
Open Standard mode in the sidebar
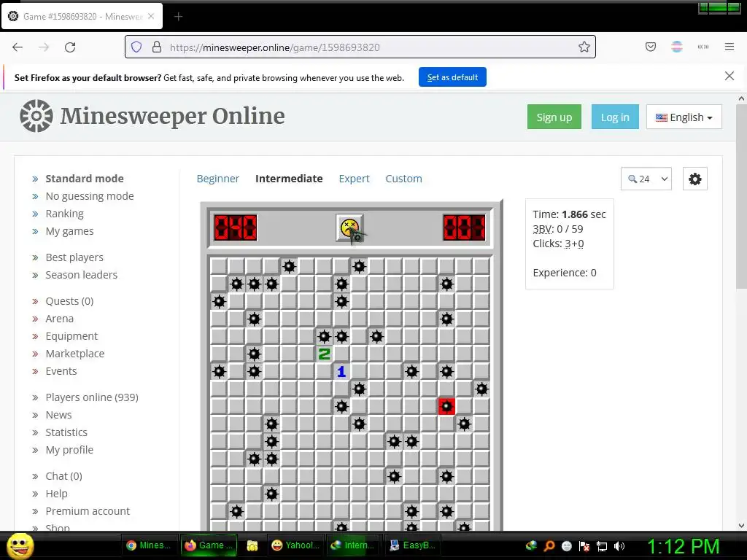pos(85,179)
